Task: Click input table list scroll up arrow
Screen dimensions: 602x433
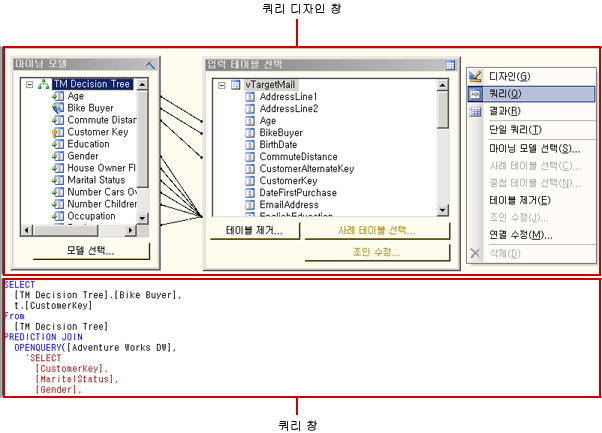Action: (x=443, y=85)
